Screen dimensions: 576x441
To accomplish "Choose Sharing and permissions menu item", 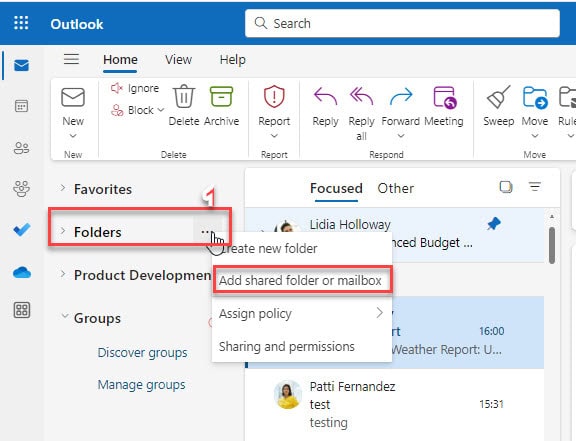I will click(x=302, y=347).
